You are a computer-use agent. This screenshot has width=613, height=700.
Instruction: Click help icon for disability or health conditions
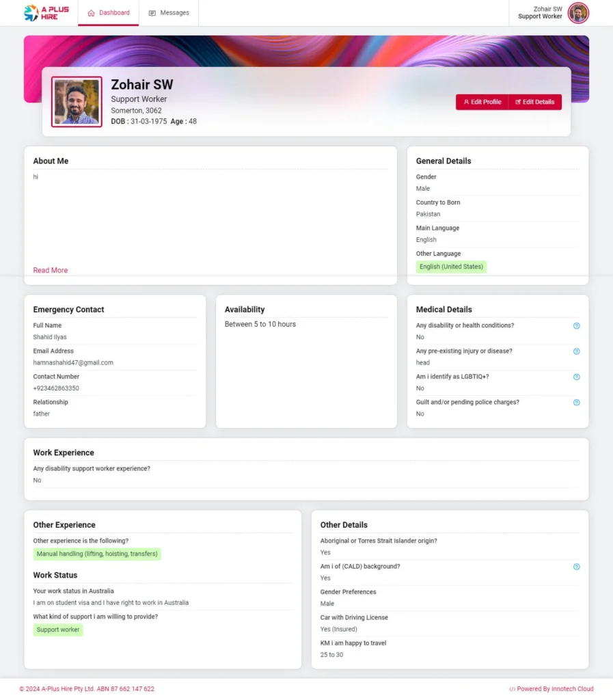576,326
